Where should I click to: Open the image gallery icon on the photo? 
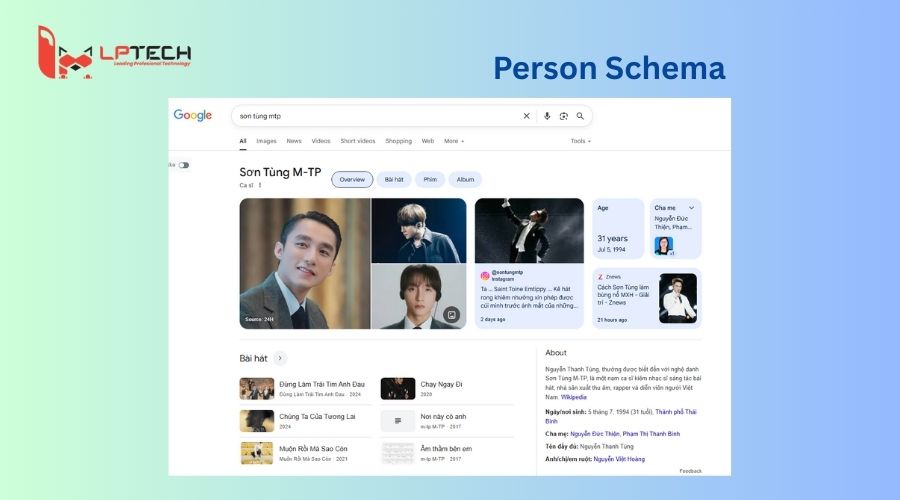tap(452, 315)
